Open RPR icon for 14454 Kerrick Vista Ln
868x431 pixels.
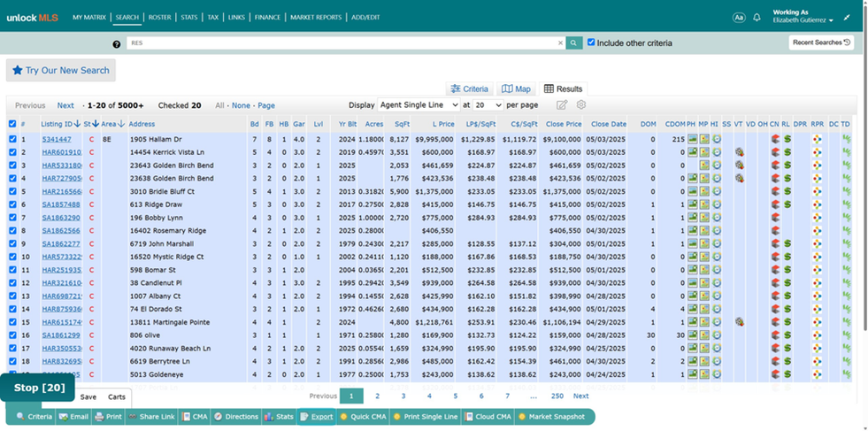(x=817, y=152)
